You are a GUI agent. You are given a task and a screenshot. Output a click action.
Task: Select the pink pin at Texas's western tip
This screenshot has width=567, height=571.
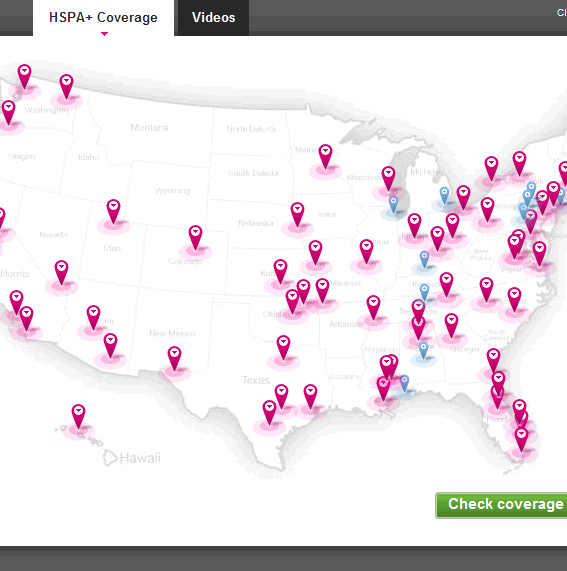click(174, 358)
